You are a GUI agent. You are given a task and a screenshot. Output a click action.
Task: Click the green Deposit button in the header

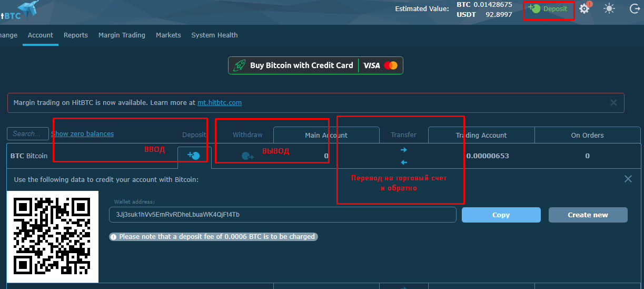[548, 9]
